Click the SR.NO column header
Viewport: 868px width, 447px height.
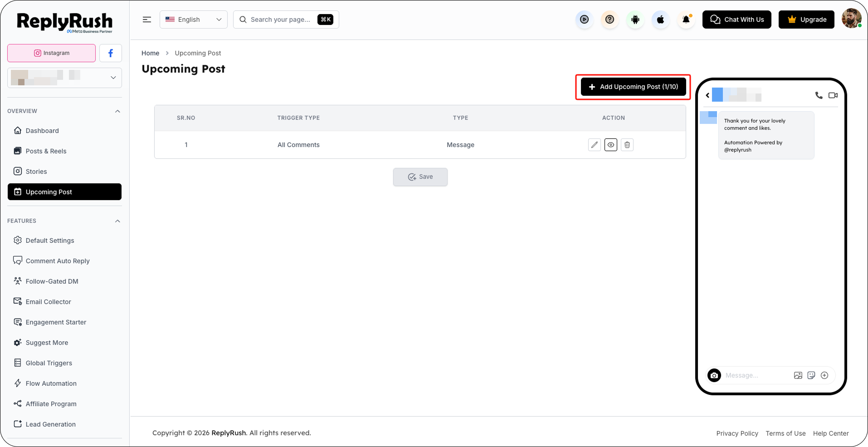(186, 118)
